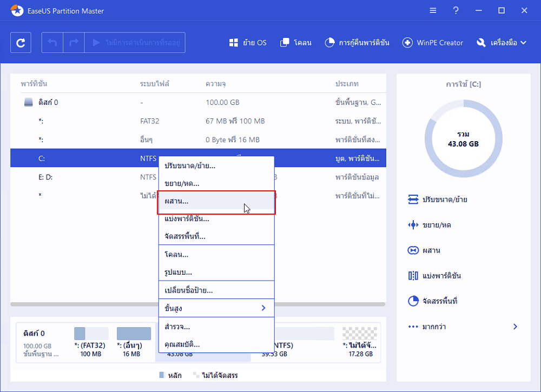Click ขยาย/หด in right sidebar
Image resolution: width=541 pixels, height=392 pixels.
coord(429,225)
